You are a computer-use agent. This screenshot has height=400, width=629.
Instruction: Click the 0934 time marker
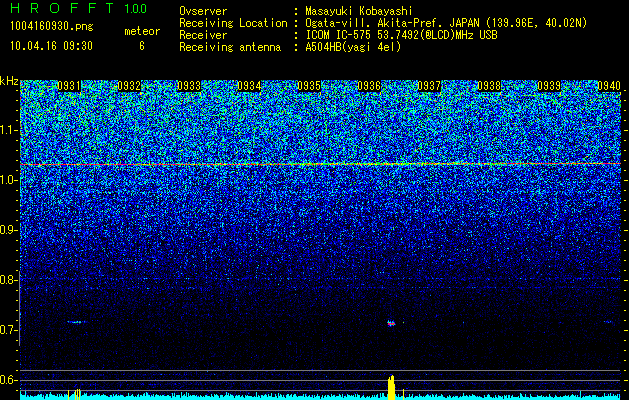[x=249, y=86]
